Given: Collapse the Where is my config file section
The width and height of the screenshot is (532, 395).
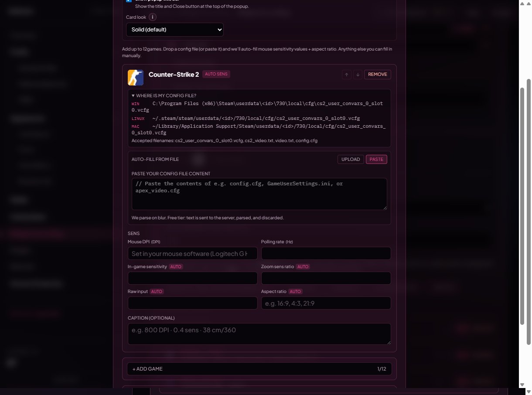Looking at the screenshot, I should (164, 95).
